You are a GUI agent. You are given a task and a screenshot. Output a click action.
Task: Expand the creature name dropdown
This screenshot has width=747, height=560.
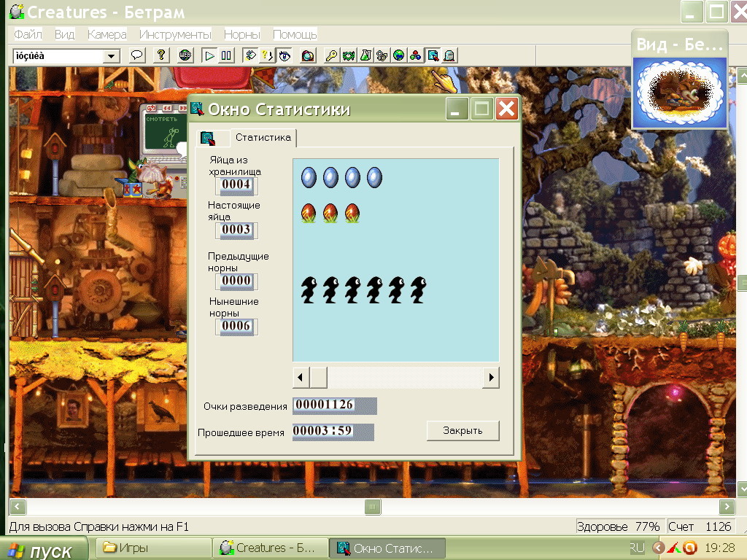[111, 56]
